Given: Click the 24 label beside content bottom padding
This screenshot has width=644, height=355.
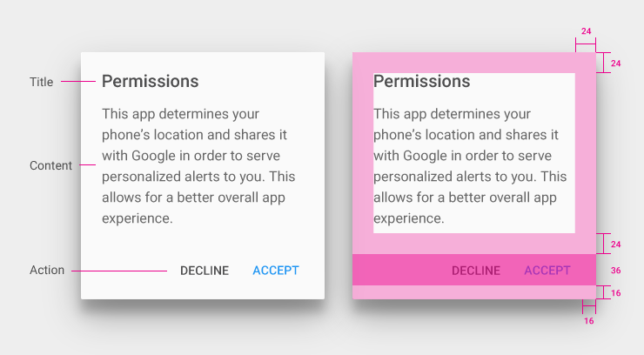Looking at the screenshot, I should (615, 244).
